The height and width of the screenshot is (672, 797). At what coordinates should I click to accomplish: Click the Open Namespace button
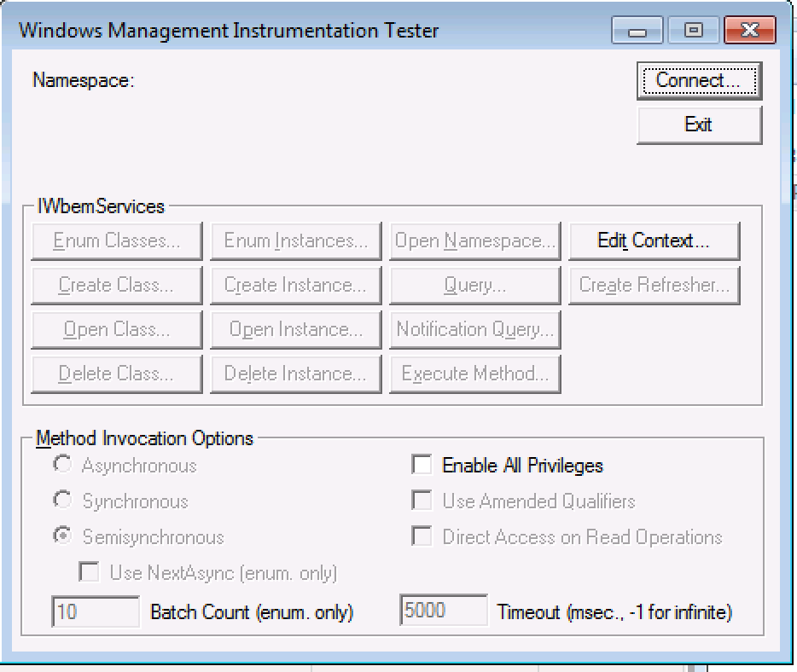[474, 241]
